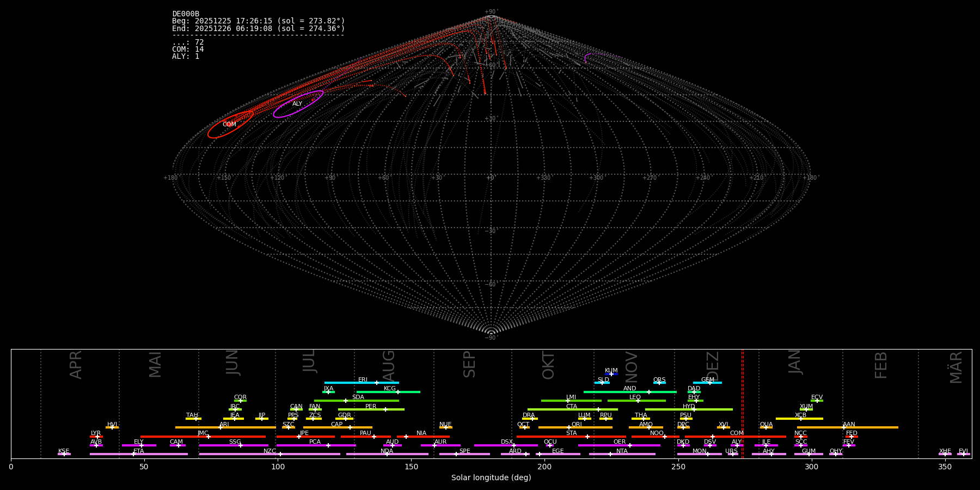Click the XHE shower label
The height and width of the screenshot is (490, 980).
945,451
